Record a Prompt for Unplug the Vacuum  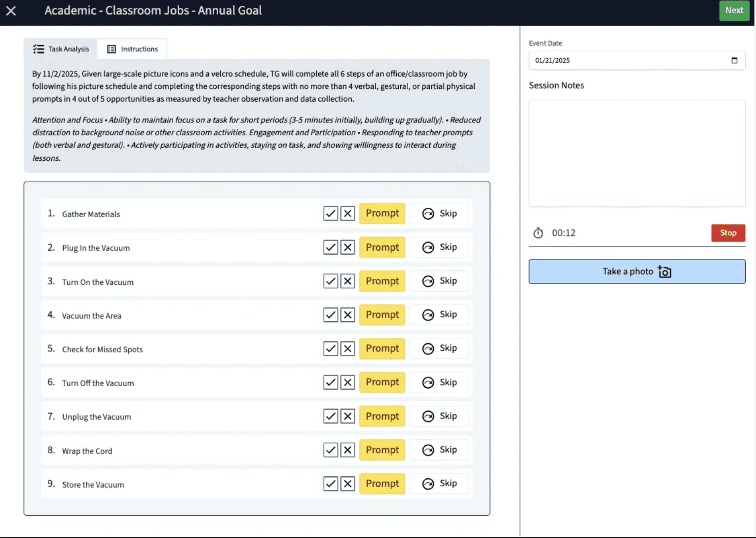coord(382,416)
